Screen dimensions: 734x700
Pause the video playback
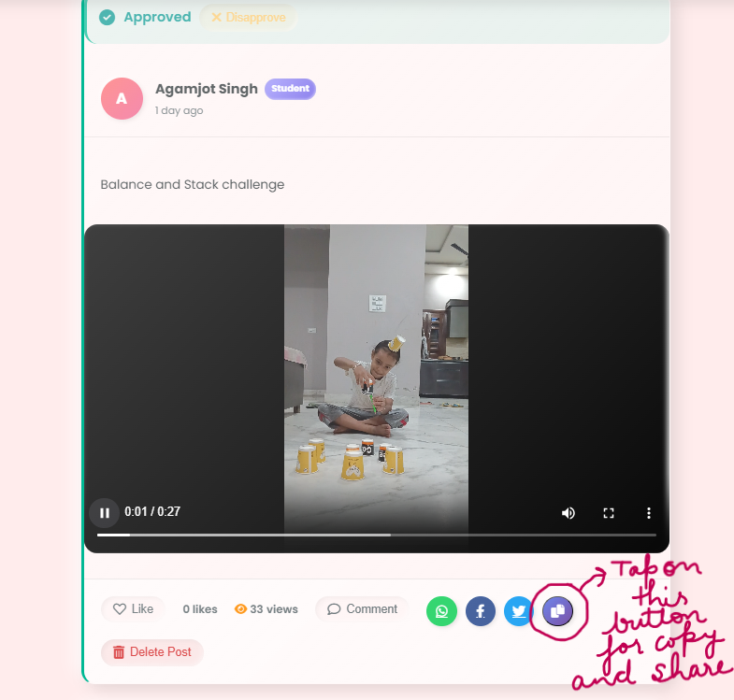[105, 513]
